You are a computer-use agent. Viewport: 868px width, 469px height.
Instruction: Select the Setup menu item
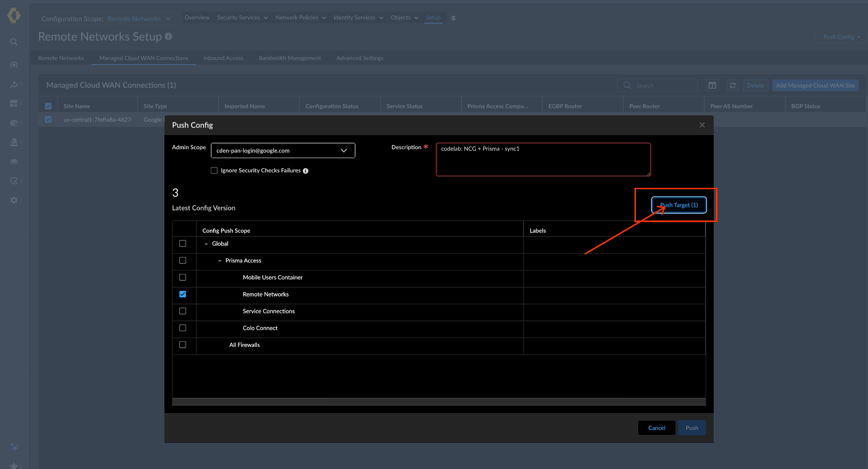(x=433, y=18)
